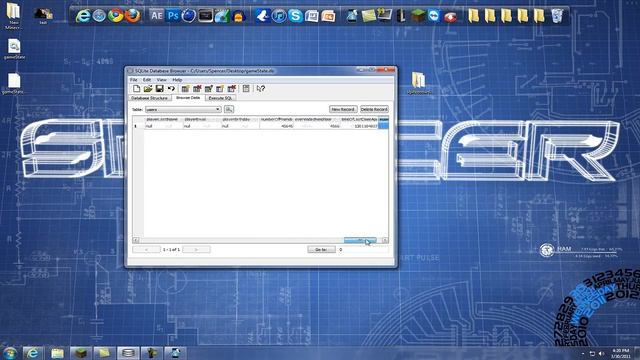Open the File menu
This screenshot has width=640, height=360.
click(133, 80)
